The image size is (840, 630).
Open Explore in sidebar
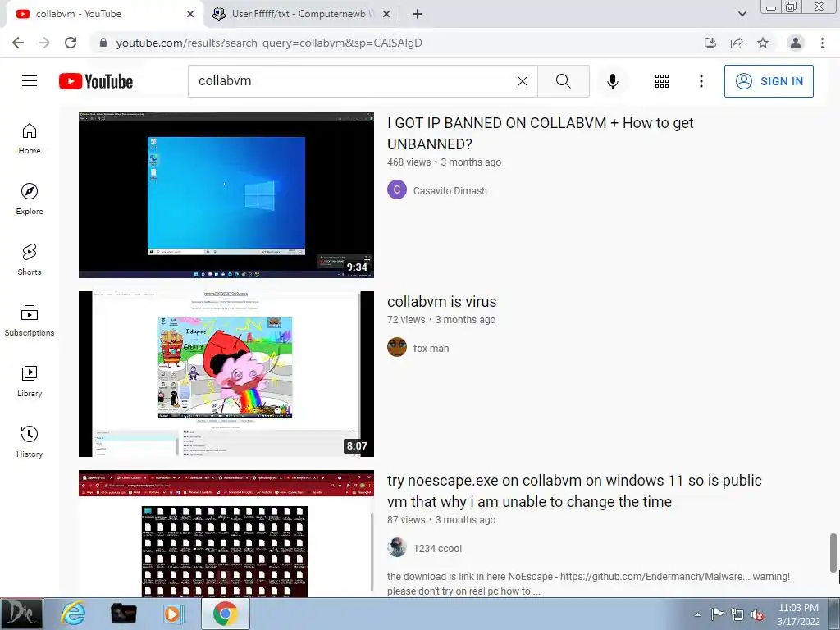pos(30,200)
